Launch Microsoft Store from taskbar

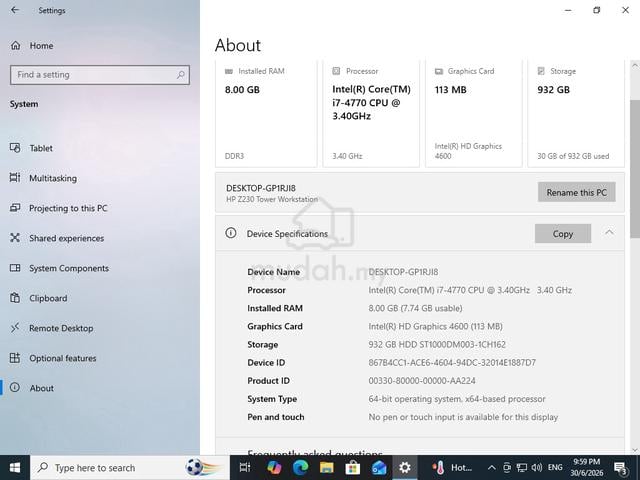click(x=353, y=467)
